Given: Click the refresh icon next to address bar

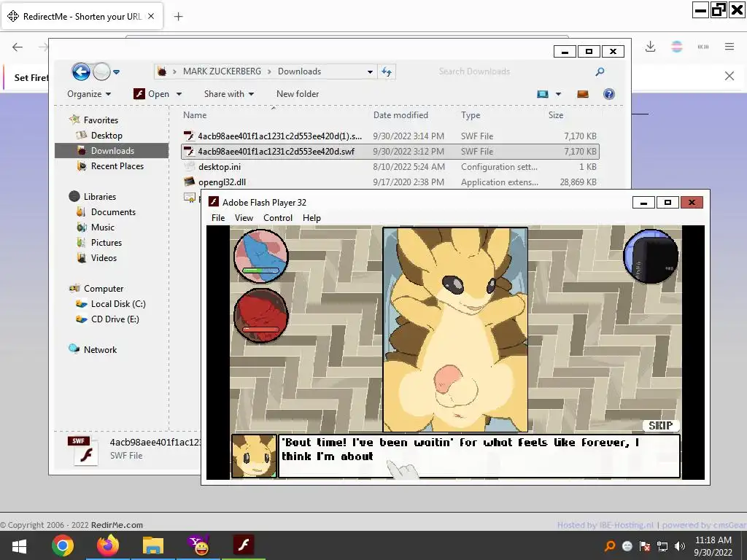Looking at the screenshot, I should (x=387, y=72).
